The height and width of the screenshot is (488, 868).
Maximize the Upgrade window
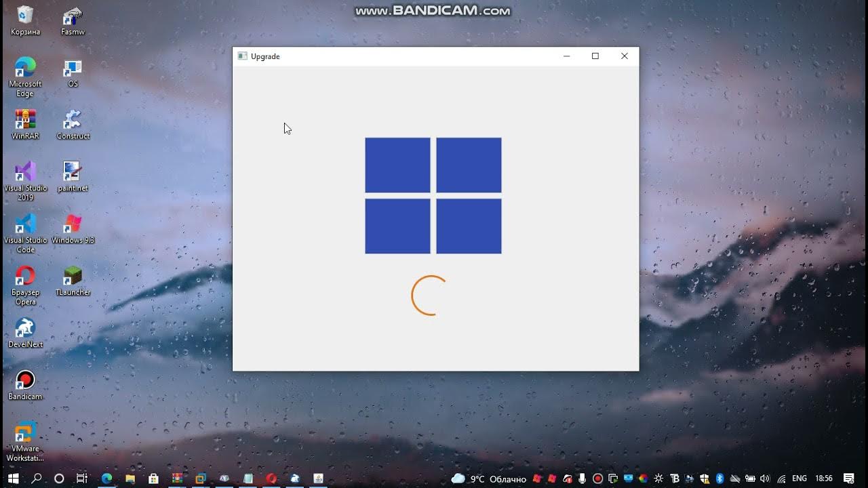[595, 56]
